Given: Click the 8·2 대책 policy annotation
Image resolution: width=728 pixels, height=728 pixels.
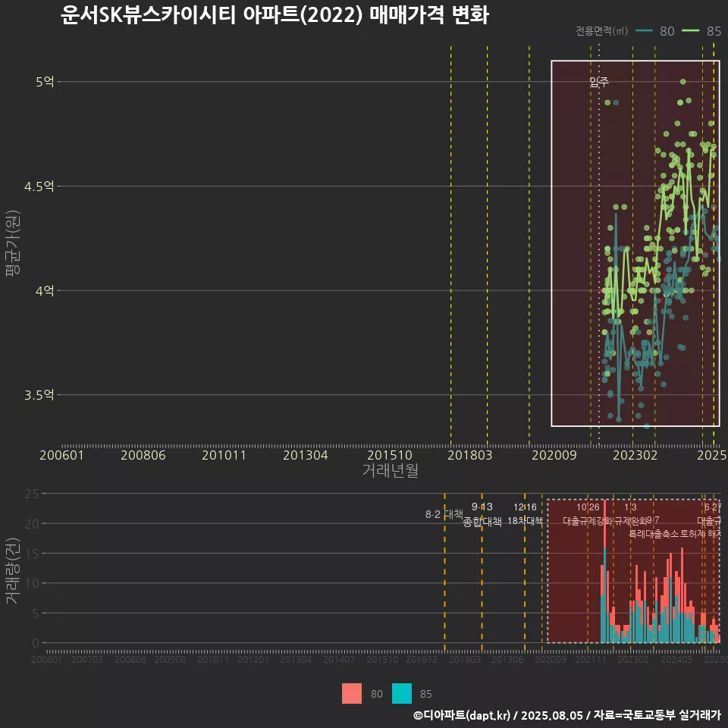Looking at the screenshot, I should point(444,514).
